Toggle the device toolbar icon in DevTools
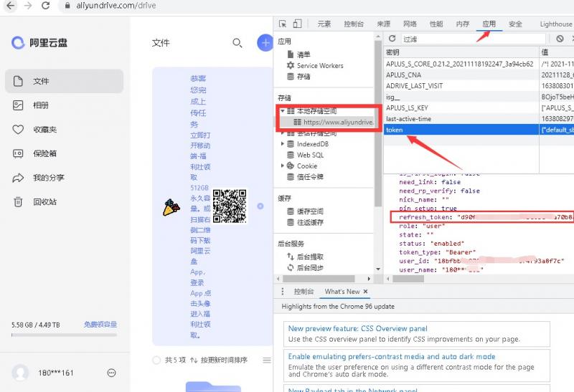 (297, 24)
